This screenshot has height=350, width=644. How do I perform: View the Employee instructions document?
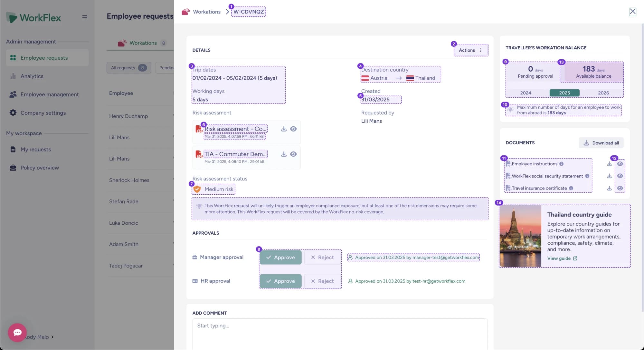(620, 164)
